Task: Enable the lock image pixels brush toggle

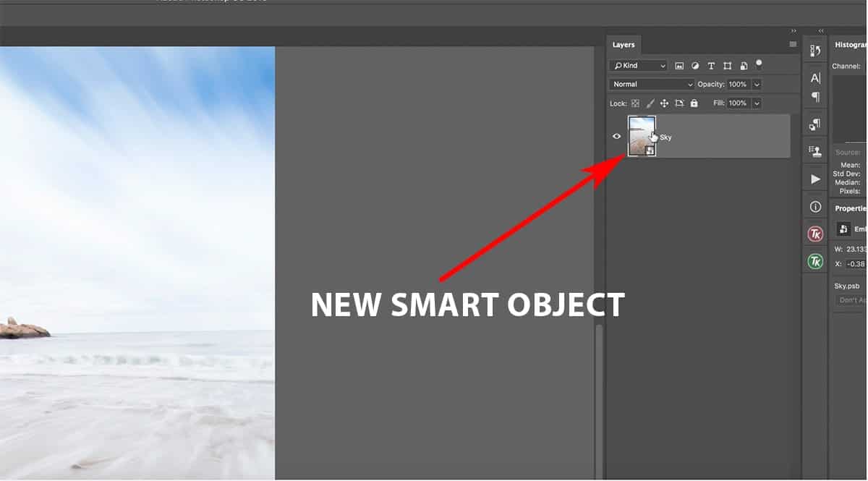Action: tap(650, 103)
